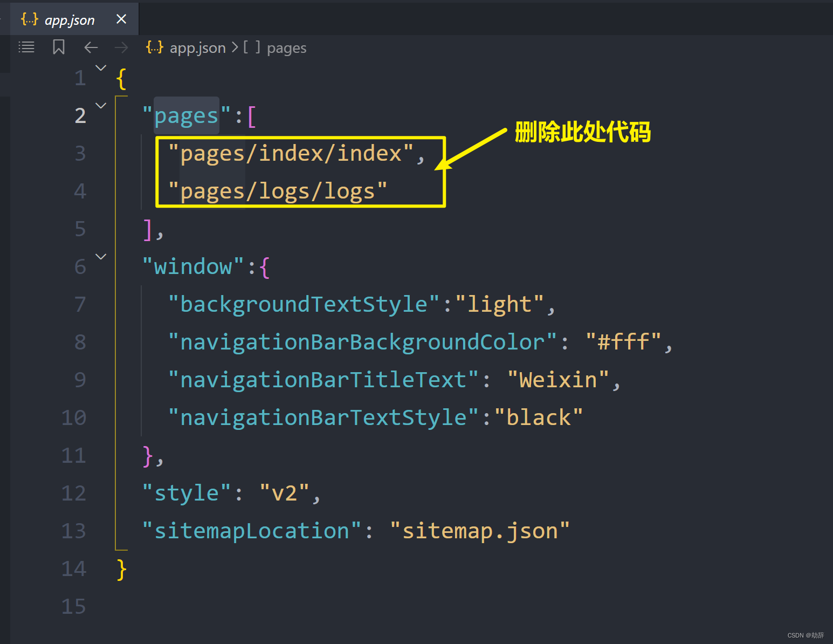Viewport: 833px width, 644px height.
Task: Collapse the root object at line 1
Action: 101,68
